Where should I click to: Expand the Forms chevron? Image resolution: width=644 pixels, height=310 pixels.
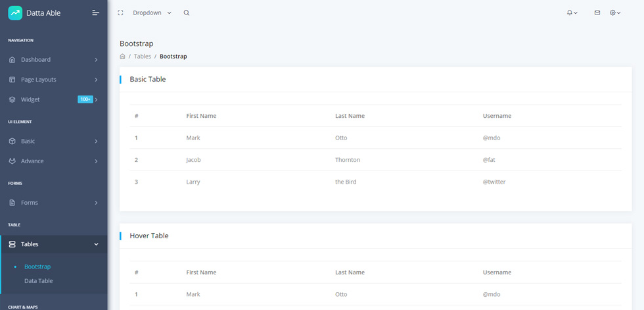(96, 203)
